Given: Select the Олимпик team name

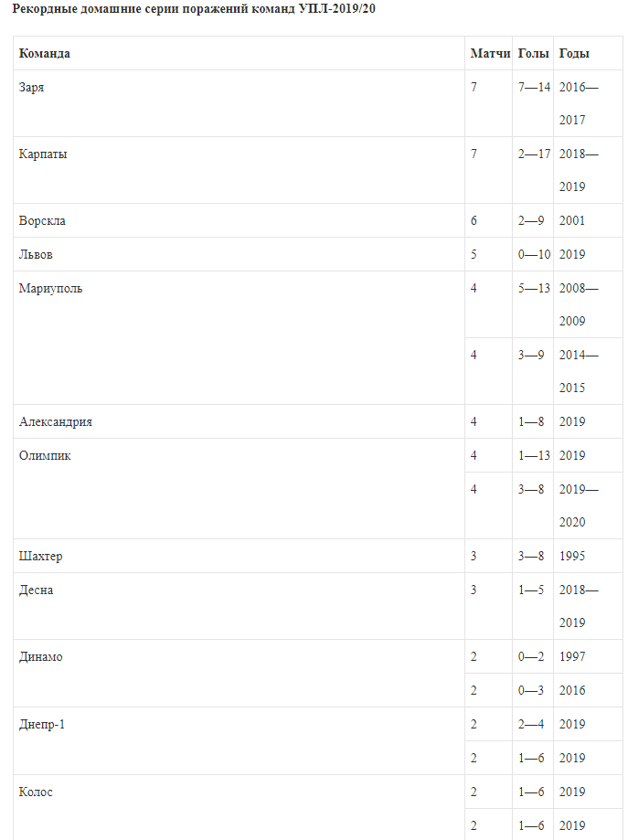Looking at the screenshot, I should [x=45, y=456].
